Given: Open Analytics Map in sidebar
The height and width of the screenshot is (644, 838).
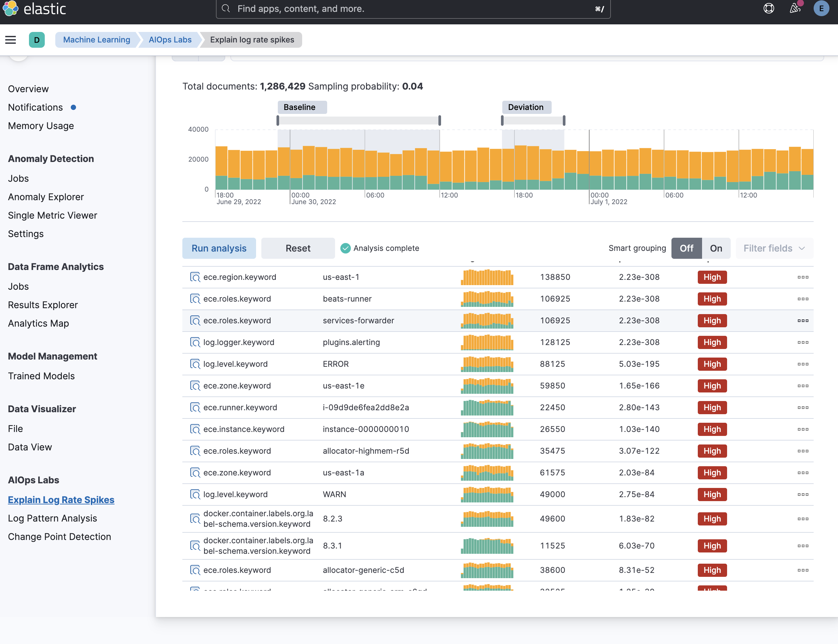Looking at the screenshot, I should tap(38, 323).
